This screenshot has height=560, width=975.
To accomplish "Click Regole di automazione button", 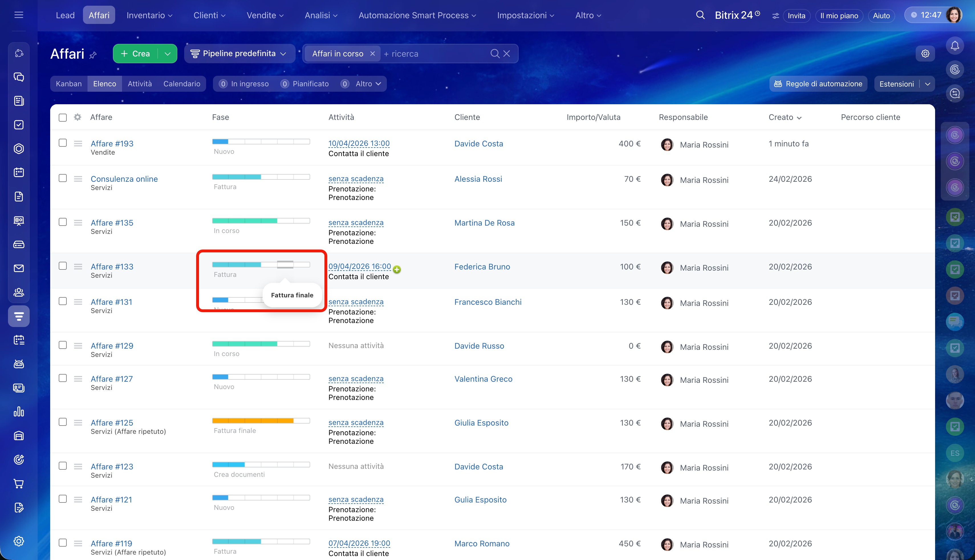I will pos(818,84).
